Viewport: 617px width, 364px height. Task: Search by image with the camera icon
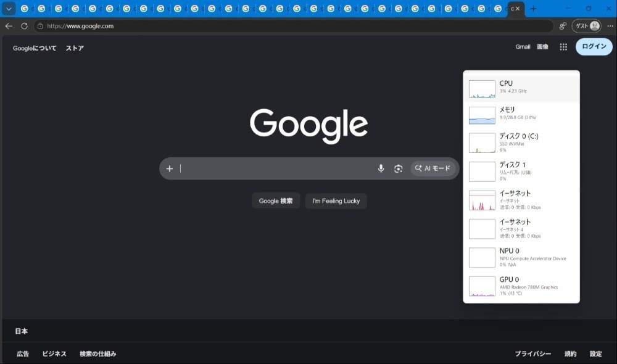398,168
